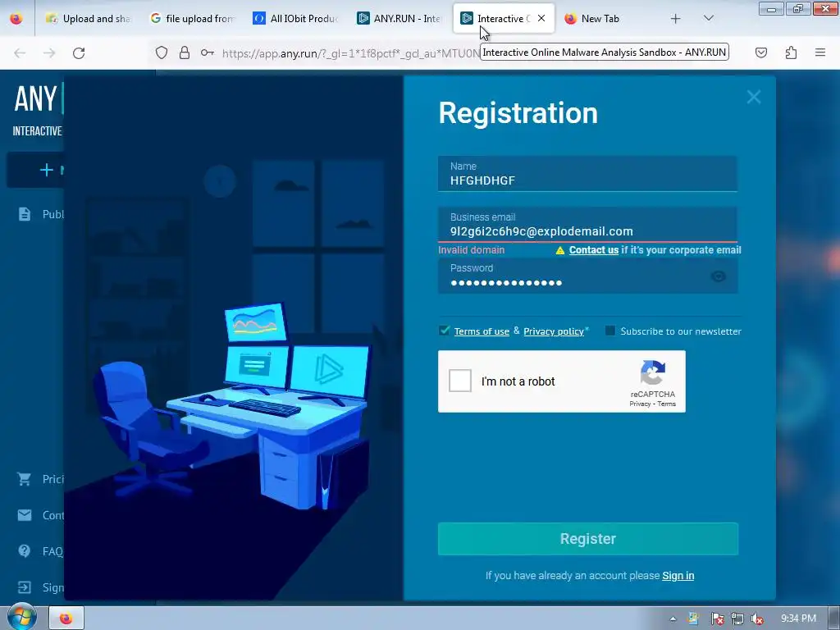
Task: Open the network tray icon
Action: (737, 619)
